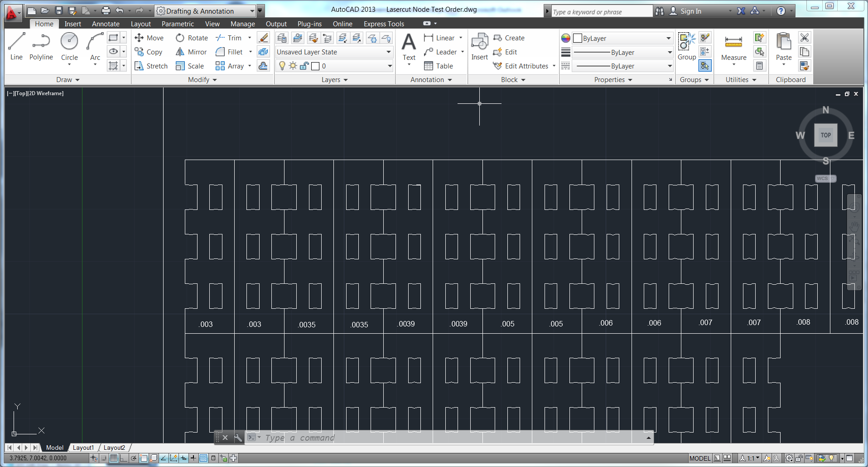Click the command line input field
868x467 pixels.
[x=448, y=438]
